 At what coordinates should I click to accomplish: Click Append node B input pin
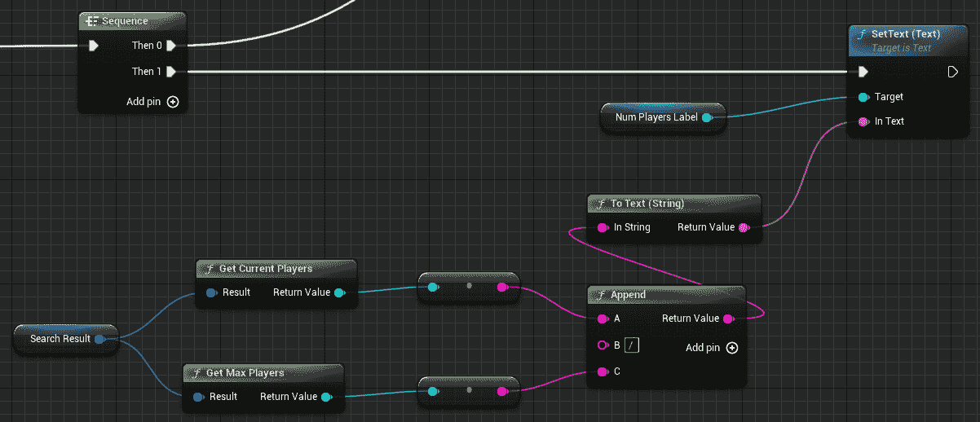(603, 345)
